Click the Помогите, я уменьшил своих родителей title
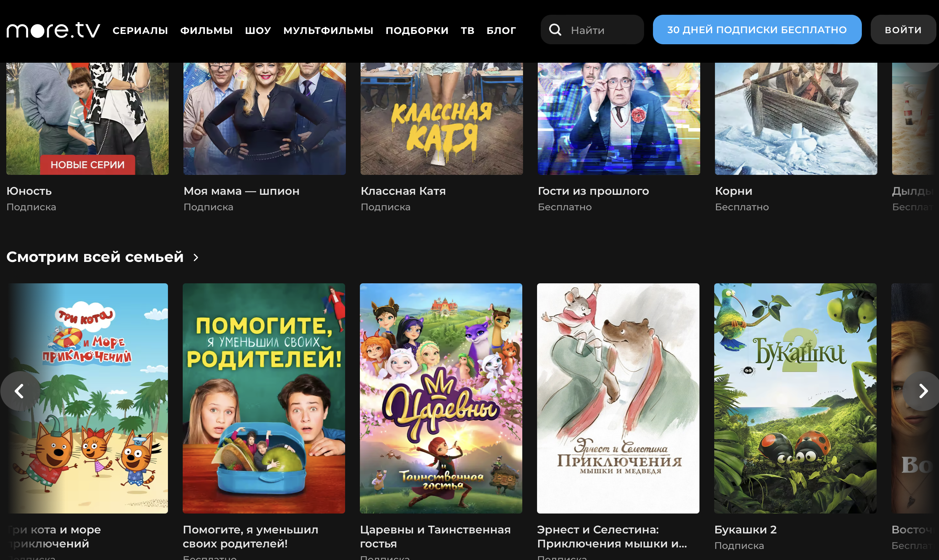Image resolution: width=939 pixels, height=560 pixels. pos(250,537)
